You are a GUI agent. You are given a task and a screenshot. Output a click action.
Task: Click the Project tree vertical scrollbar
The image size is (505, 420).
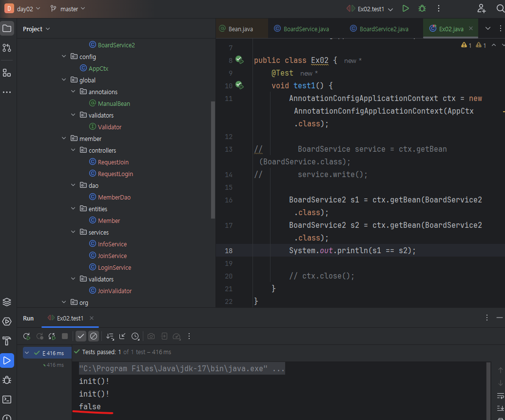(213, 161)
